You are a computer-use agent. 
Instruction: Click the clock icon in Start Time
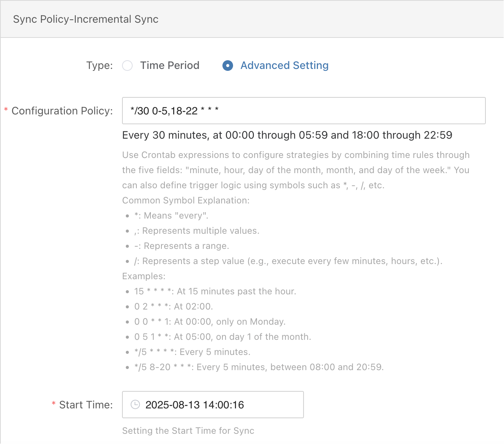point(135,405)
